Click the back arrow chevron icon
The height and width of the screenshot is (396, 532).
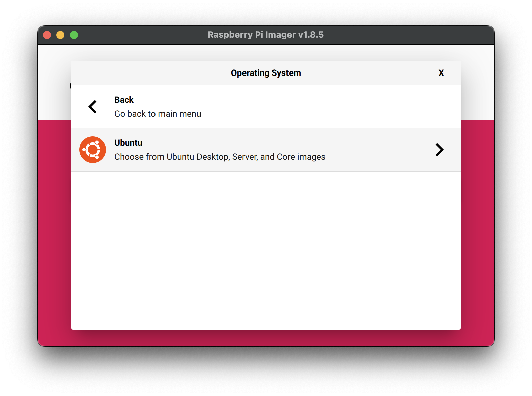(93, 107)
